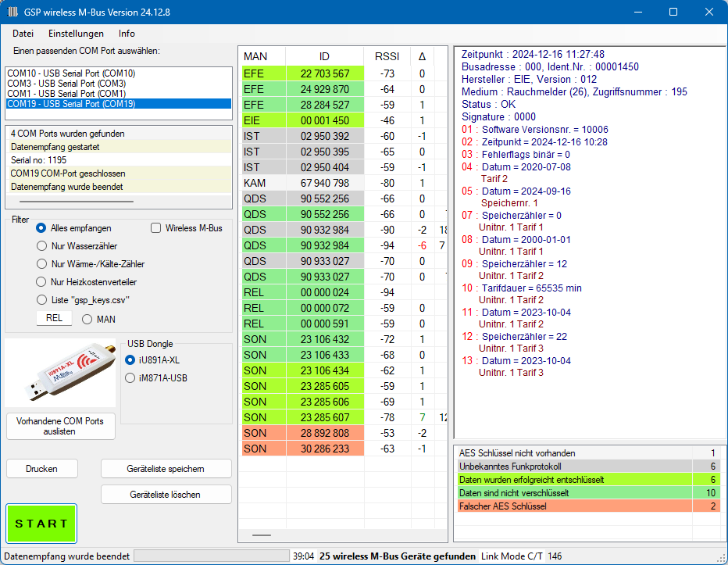Image resolution: width=728 pixels, height=565 pixels.
Task: Select Nur Heizkostenverteiler radio button
Action: [x=41, y=282]
